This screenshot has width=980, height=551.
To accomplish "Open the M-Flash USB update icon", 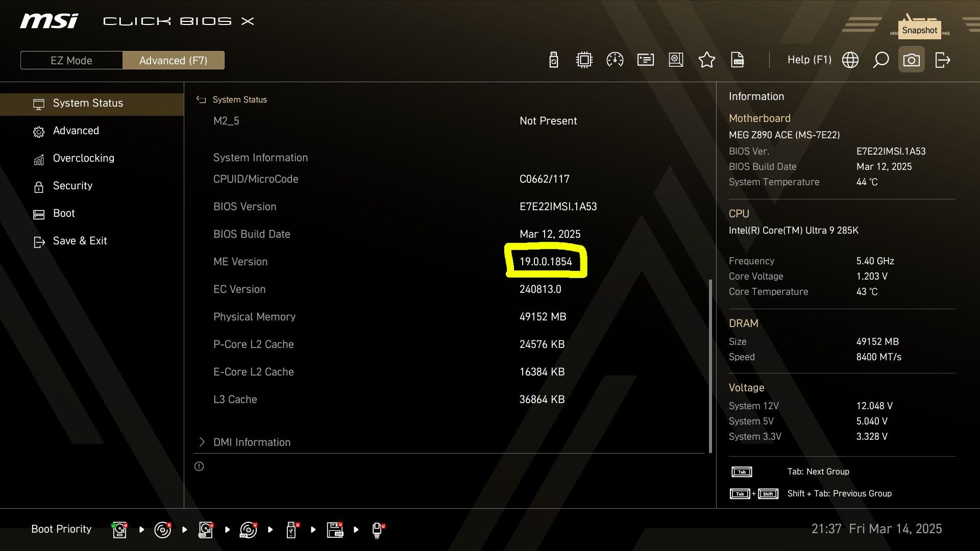I will 554,60.
